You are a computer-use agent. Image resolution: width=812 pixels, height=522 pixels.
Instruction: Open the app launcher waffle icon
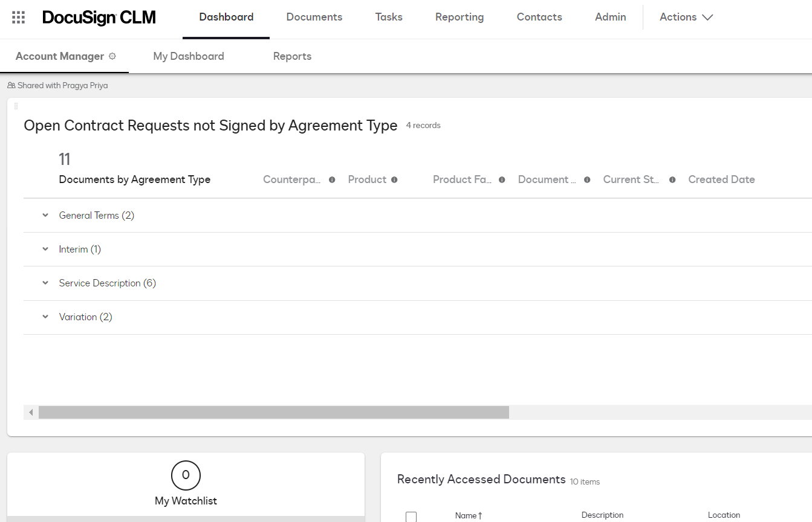tap(18, 17)
